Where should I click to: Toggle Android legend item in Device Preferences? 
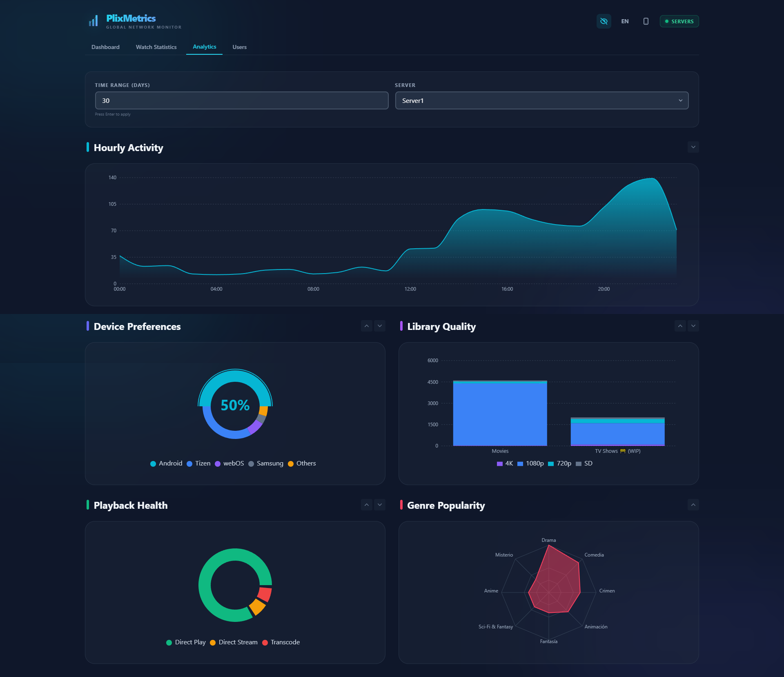166,463
